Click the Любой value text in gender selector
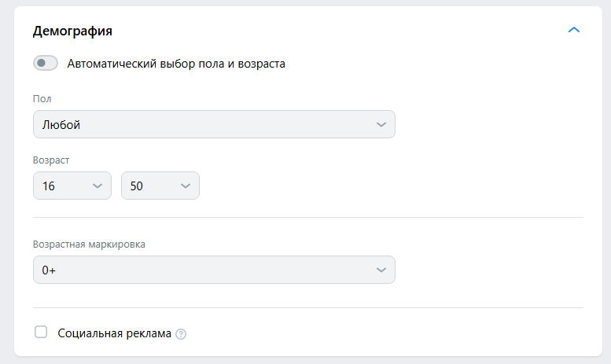 61,124
